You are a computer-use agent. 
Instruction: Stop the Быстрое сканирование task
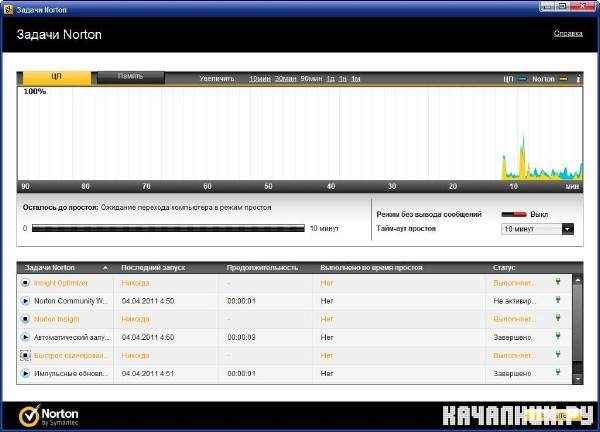pyautogui.click(x=25, y=355)
